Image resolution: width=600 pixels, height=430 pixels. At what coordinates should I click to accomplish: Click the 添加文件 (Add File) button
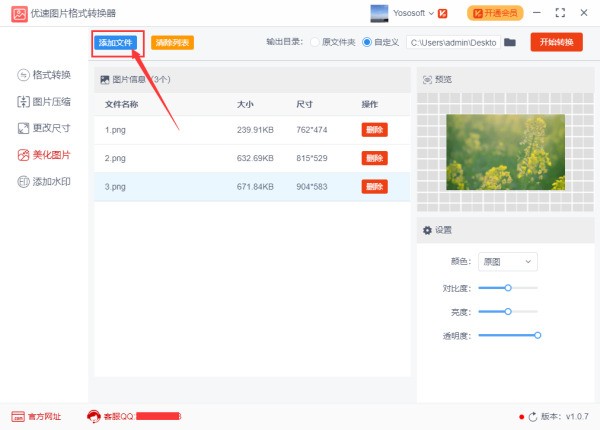(x=115, y=43)
